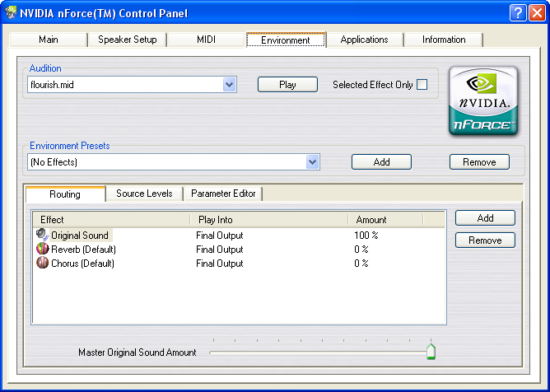Expand the Environment Presets dropdown arrow
The width and height of the screenshot is (550, 392).
tap(312, 162)
